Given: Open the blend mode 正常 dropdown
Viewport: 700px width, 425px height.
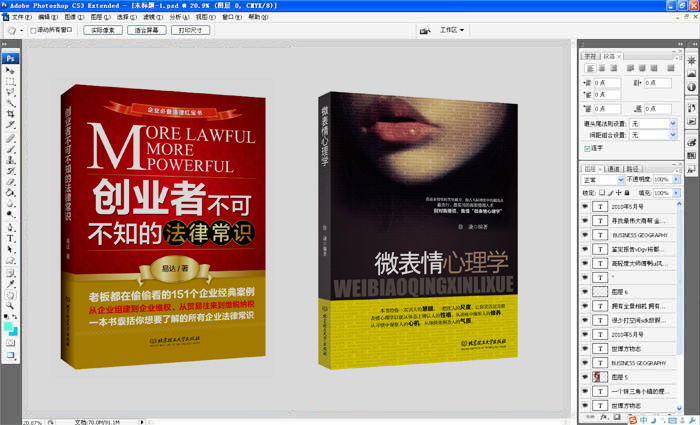Looking at the screenshot, I should pos(602,179).
